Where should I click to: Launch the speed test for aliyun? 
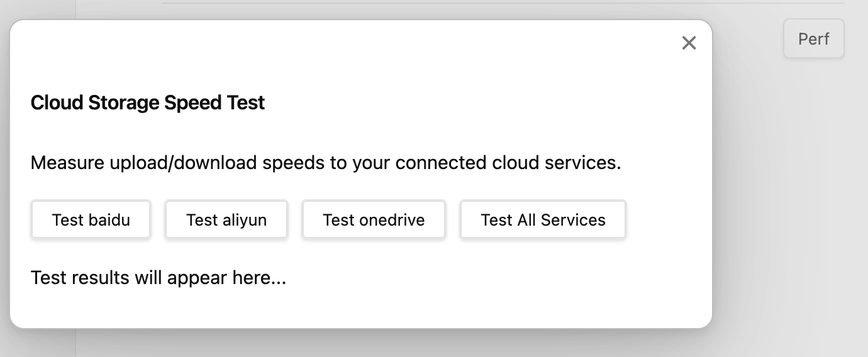[x=226, y=220]
